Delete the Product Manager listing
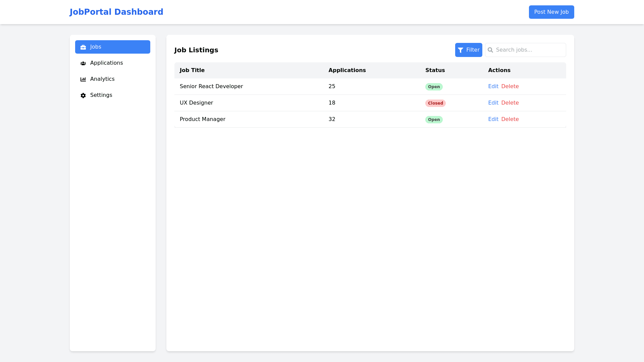The width and height of the screenshot is (644, 362). (510, 119)
